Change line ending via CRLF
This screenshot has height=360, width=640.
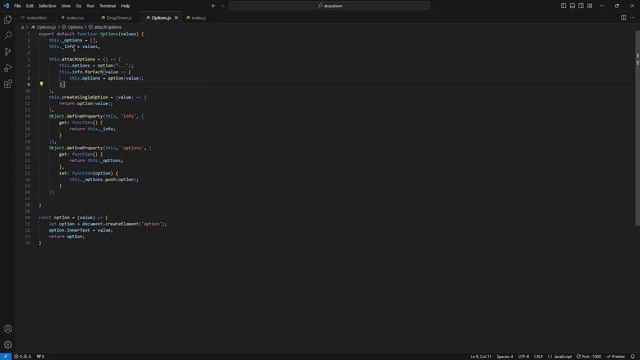click(538, 356)
